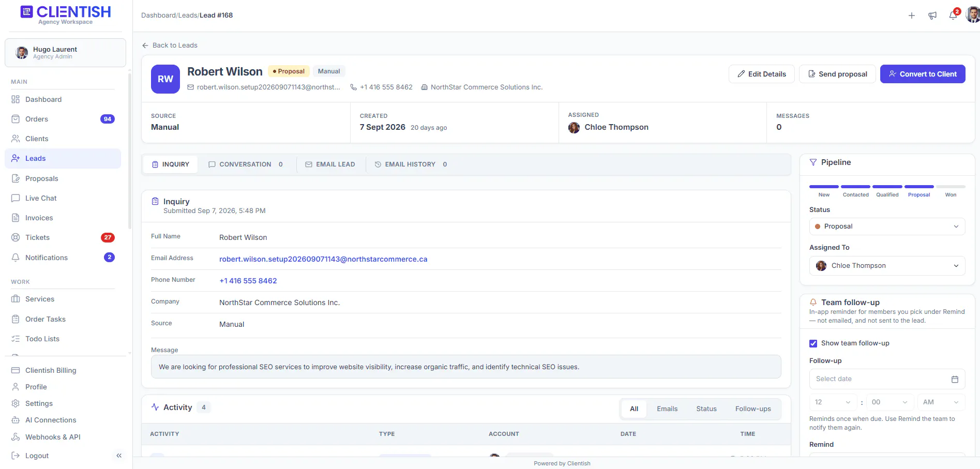
Task: Click the Edit Details button
Action: click(x=762, y=74)
